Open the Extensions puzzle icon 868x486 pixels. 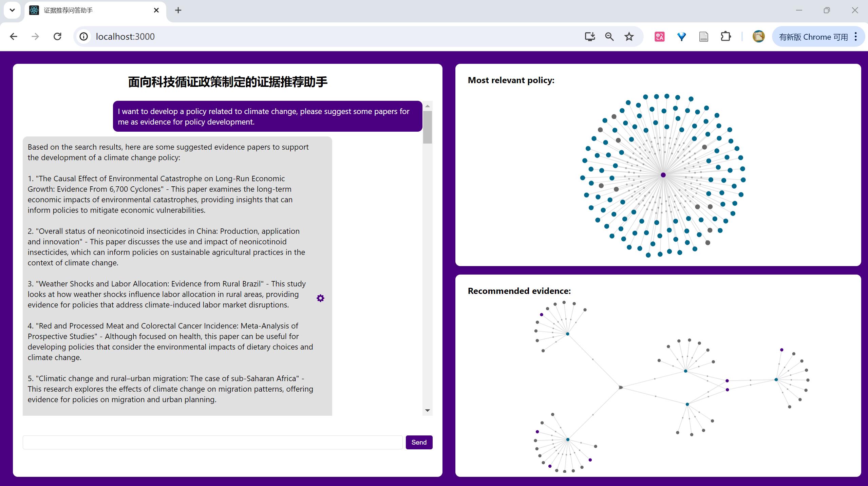[725, 37]
